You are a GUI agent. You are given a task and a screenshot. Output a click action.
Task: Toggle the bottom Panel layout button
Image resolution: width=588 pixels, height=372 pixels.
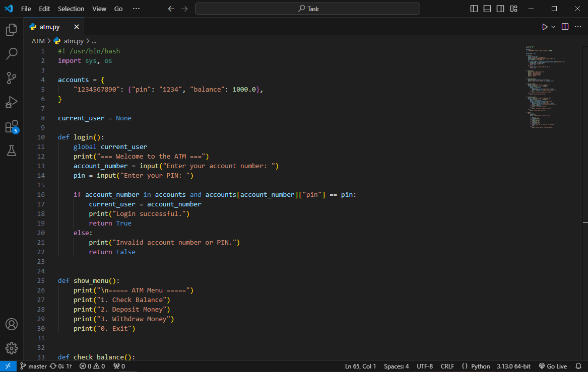pos(487,9)
